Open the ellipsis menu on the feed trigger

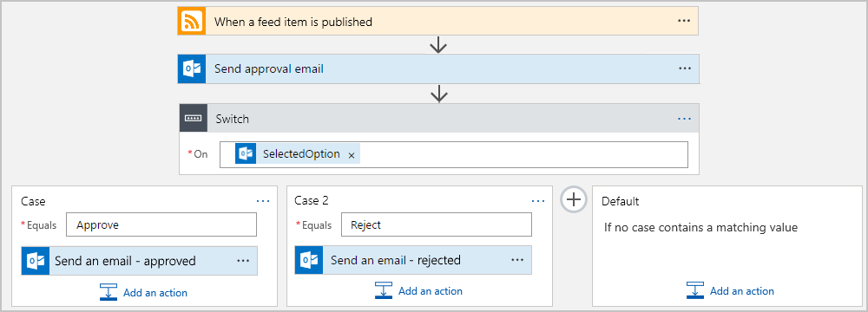(684, 21)
